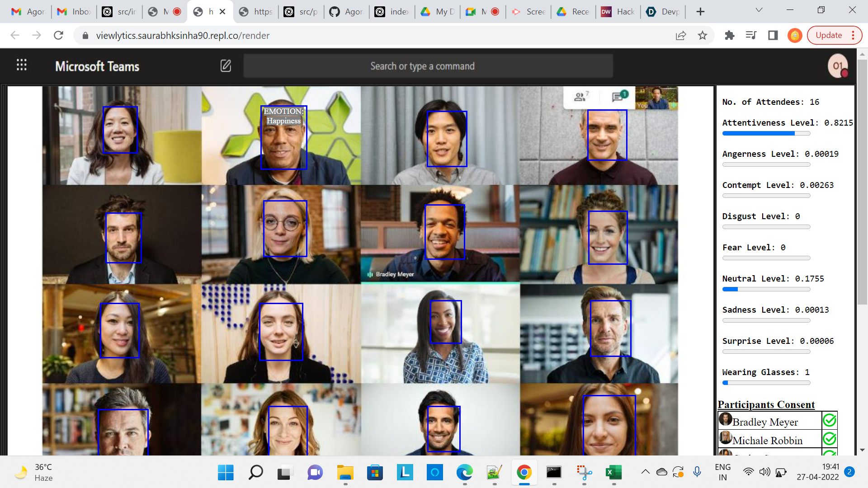
Task: Reload the current page
Action: (x=58, y=35)
